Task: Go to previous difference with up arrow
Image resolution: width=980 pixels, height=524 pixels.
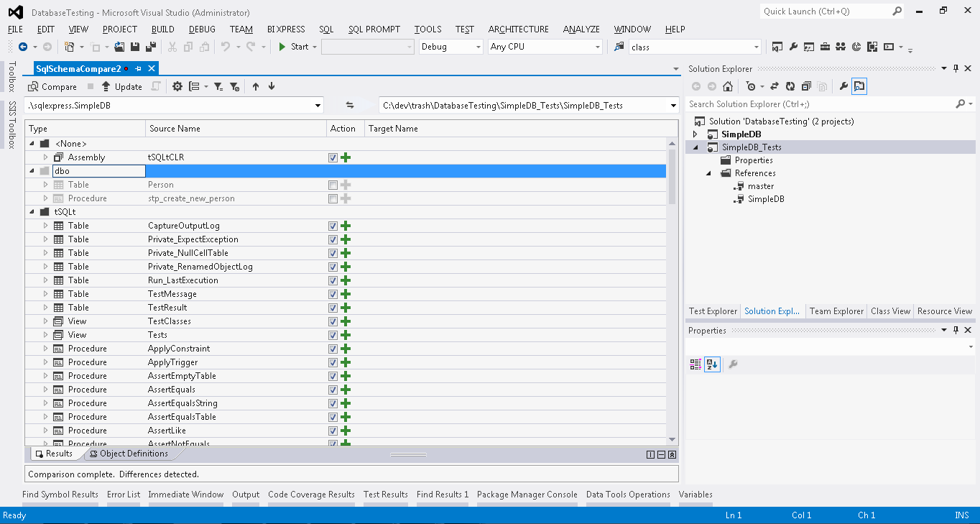Action: 256,86
